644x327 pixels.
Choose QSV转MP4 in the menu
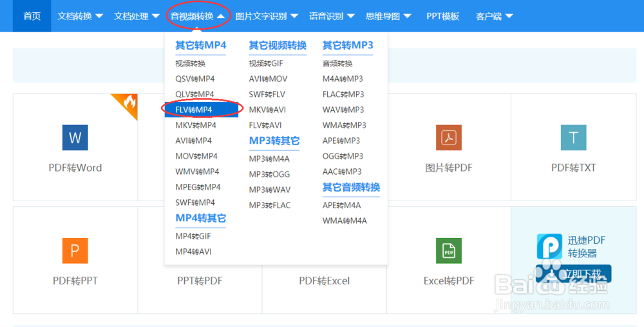194,79
